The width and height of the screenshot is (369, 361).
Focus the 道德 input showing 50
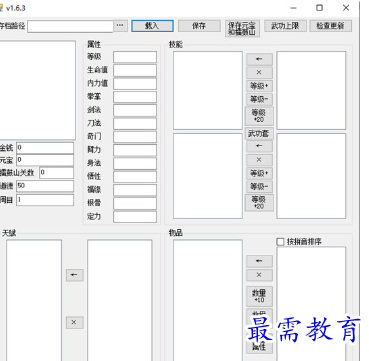point(45,186)
